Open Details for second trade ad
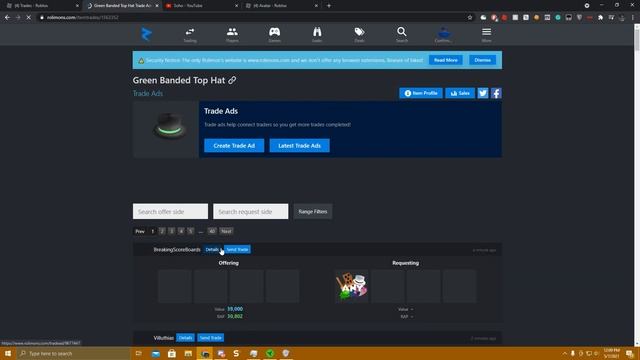 click(185, 338)
